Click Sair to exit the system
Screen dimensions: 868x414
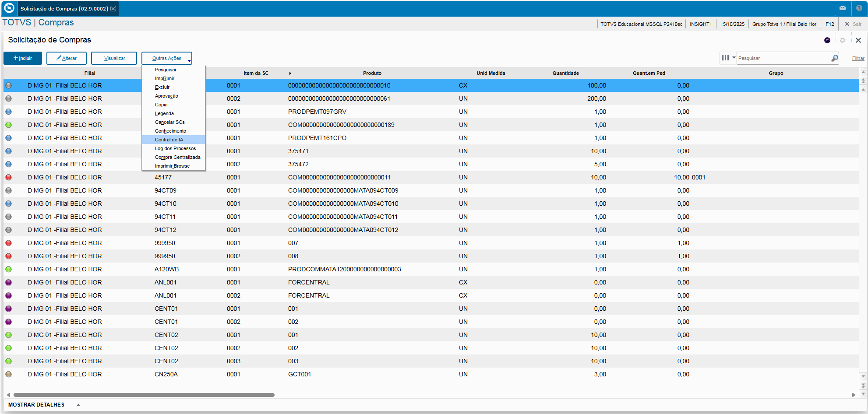pyautogui.click(x=853, y=24)
